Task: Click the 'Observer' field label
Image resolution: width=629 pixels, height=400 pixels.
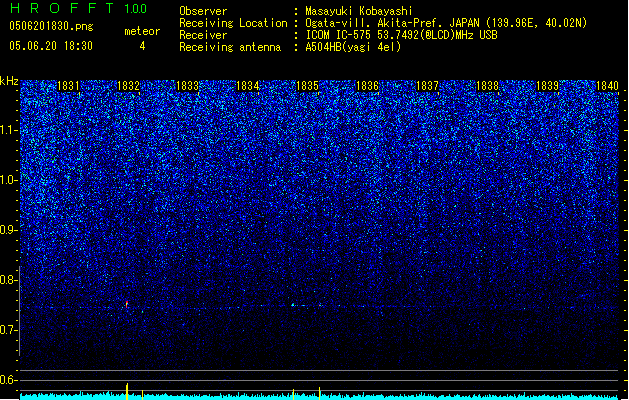Action: click(203, 11)
